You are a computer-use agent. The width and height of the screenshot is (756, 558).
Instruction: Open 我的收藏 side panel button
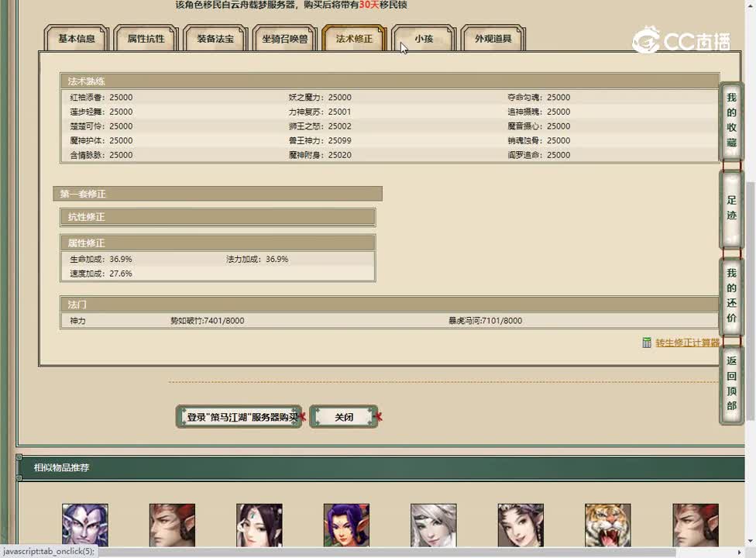click(x=731, y=121)
